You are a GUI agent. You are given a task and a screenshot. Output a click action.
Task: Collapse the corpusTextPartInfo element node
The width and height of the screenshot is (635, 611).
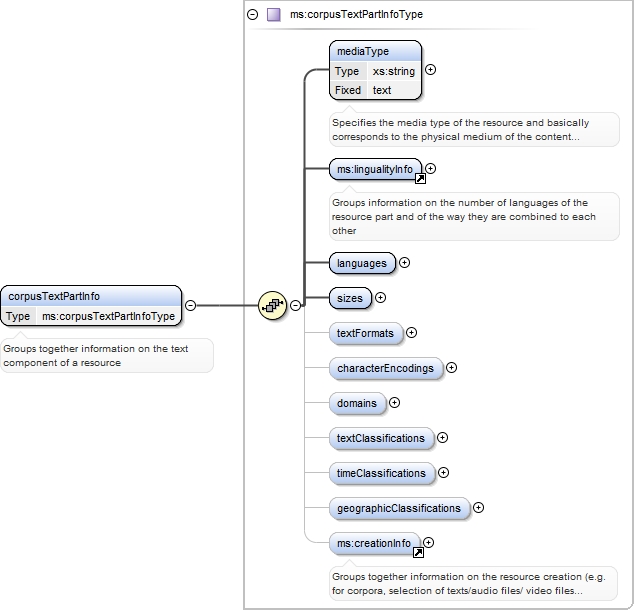[x=190, y=306]
